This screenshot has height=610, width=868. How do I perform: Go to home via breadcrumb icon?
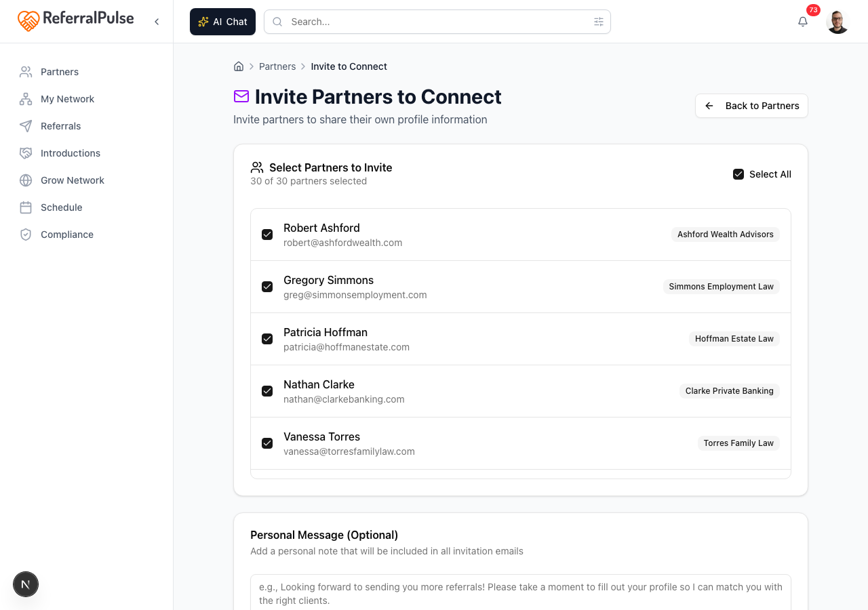click(x=239, y=66)
